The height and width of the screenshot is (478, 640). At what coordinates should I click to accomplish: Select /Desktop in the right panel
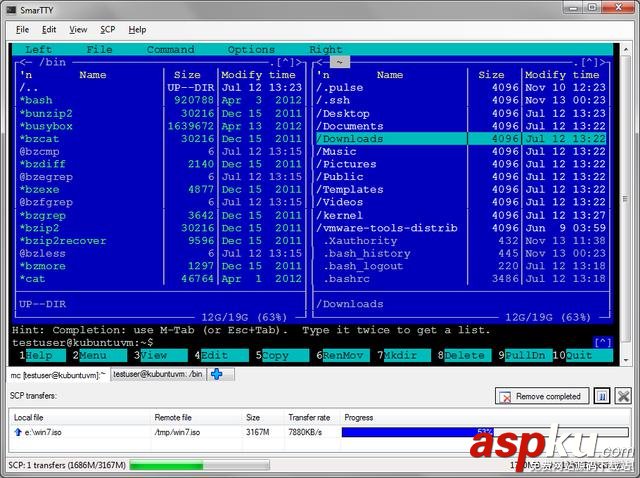[461, 113]
